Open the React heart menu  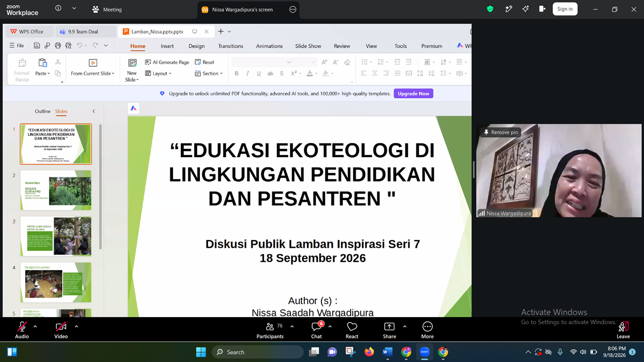[352, 329]
